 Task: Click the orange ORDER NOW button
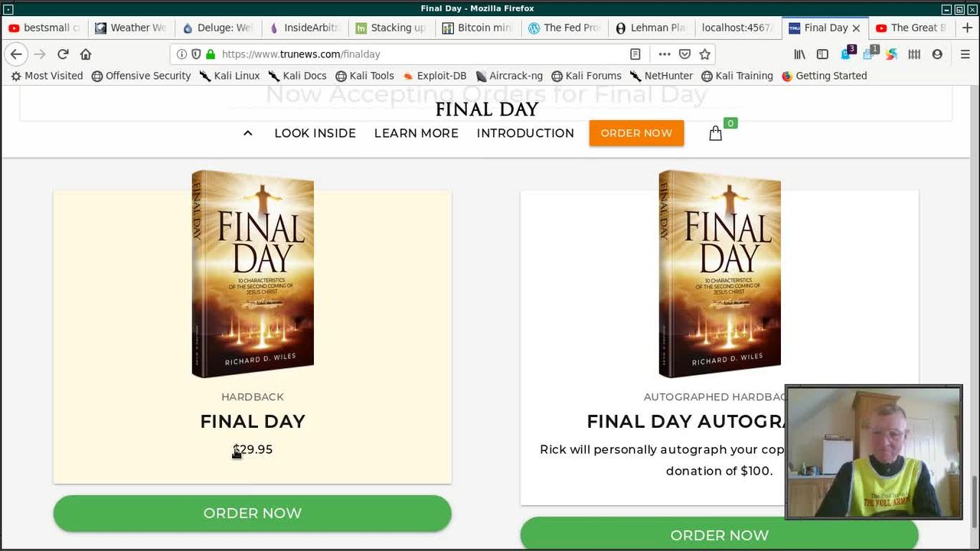(x=635, y=133)
